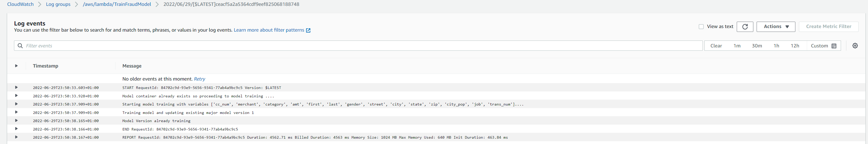The height and width of the screenshot is (144, 868).
Task: Expand the Model Version already training row
Action: click(x=16, y=121)
